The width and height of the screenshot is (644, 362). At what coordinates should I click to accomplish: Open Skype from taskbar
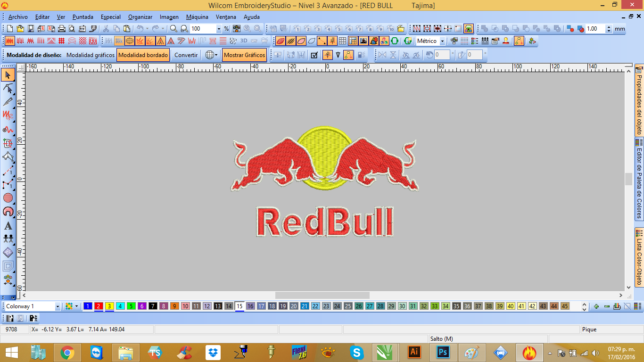tap(357, 353)
